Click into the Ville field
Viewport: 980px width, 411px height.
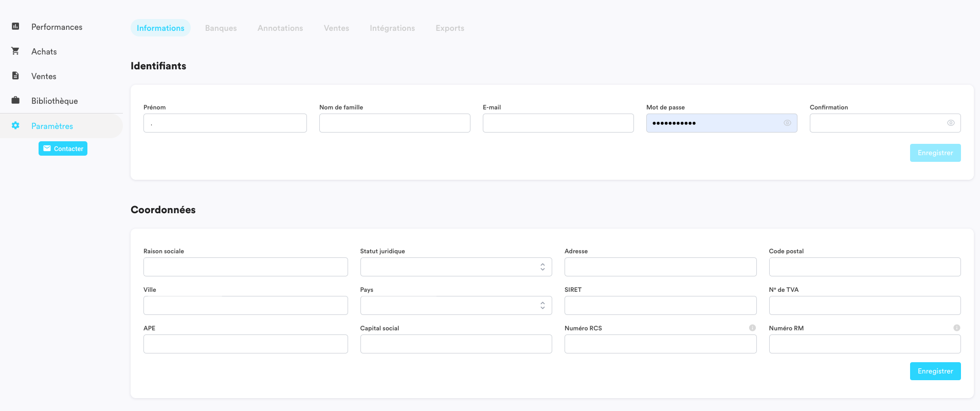click(x=246, y=305)
